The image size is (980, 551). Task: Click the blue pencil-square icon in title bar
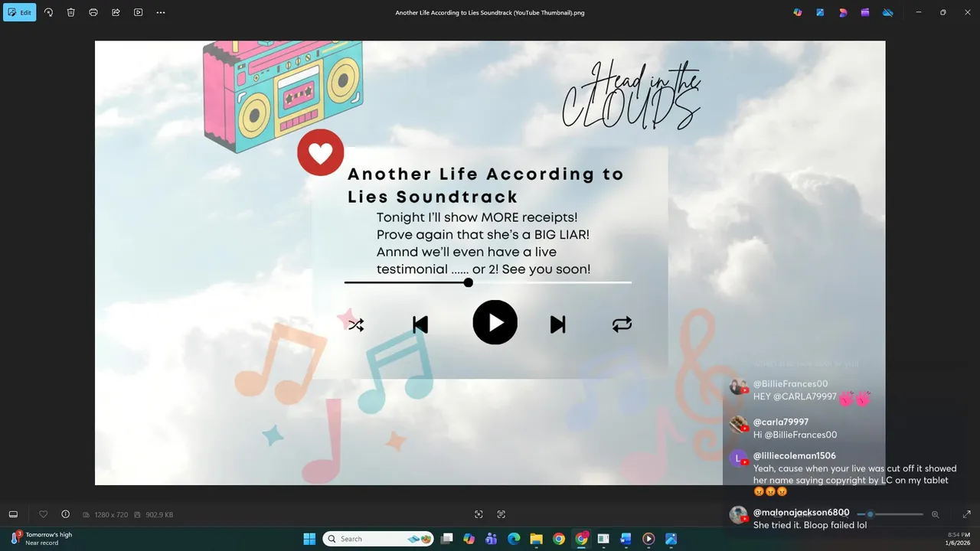click(820, 12)
